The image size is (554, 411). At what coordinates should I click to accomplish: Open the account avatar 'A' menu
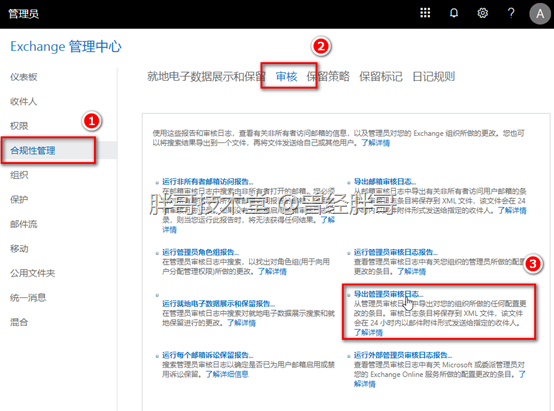(x=540, y=13)
